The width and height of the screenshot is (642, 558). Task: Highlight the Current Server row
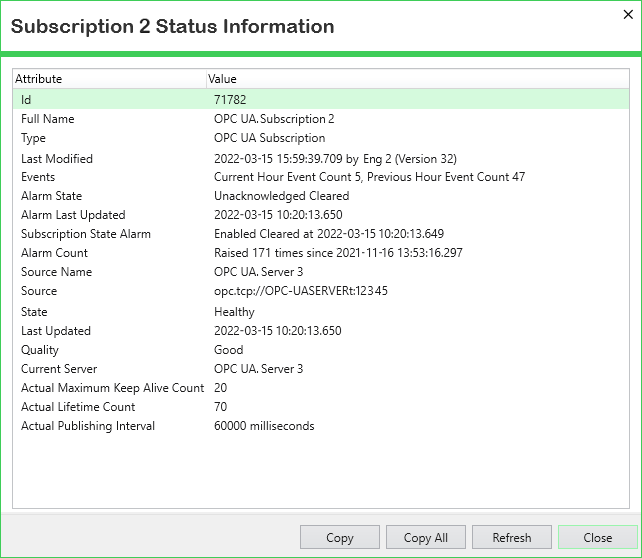click(x=61, y=369)
